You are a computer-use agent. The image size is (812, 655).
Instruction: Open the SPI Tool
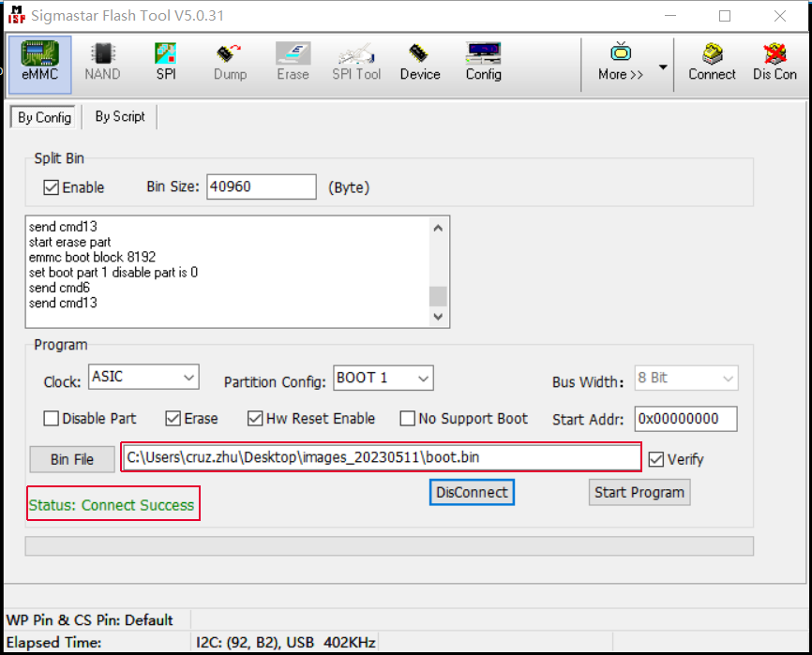356,64
